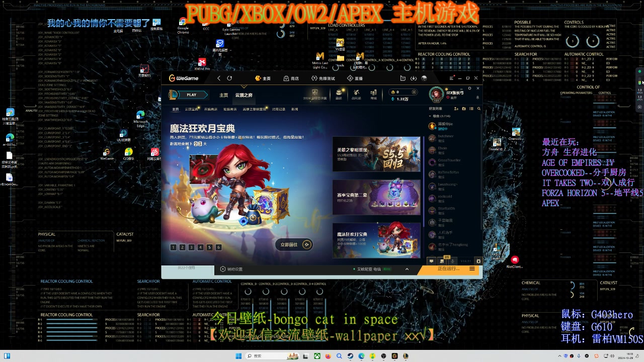The height and width of the screenshot is (362, 644).
Task: Open missions icon with 25 badge
Action: (x=442, y=260)
